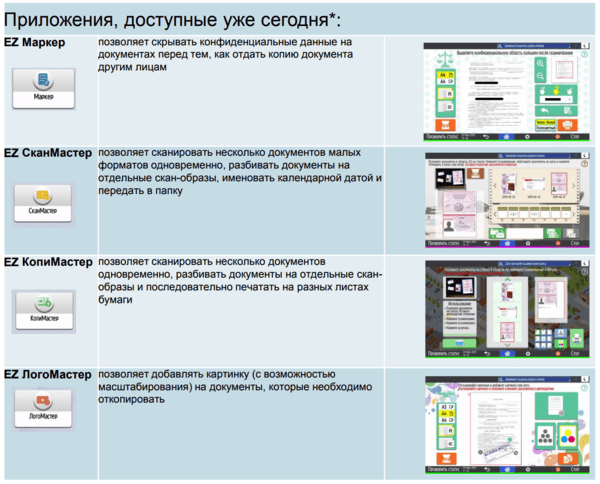The image size is (600, 484).
Task: Tap the brown scan button in СканМастер
Action: [x=476, y=173]
